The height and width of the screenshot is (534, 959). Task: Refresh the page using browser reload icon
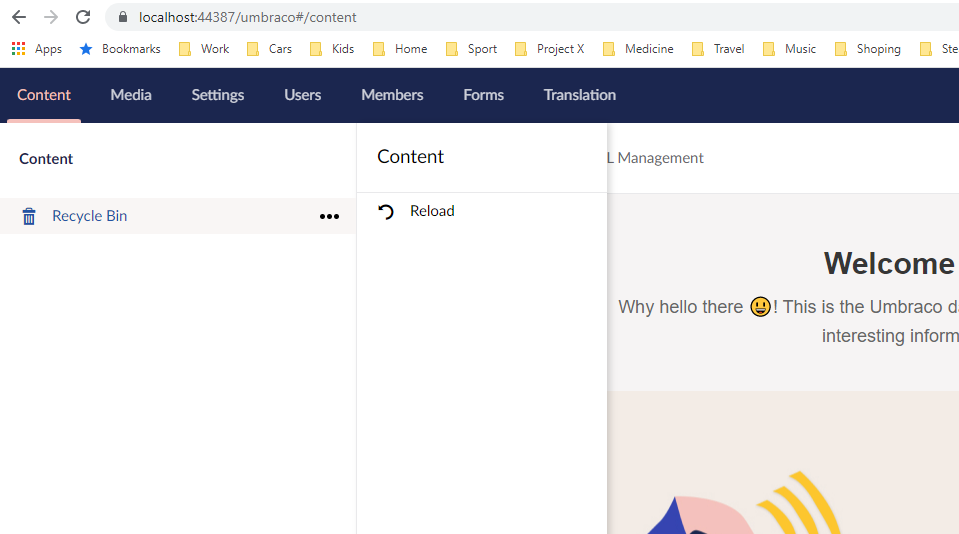(83, 17)
